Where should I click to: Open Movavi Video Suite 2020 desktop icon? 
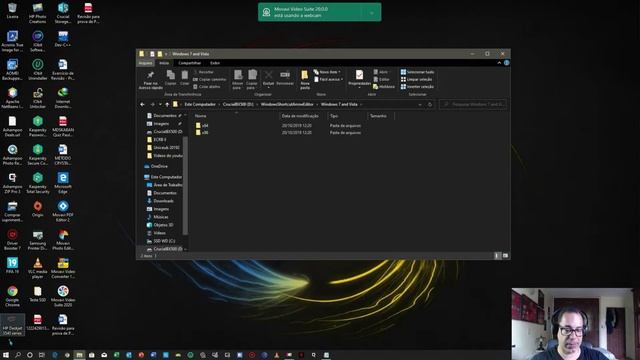62,296
